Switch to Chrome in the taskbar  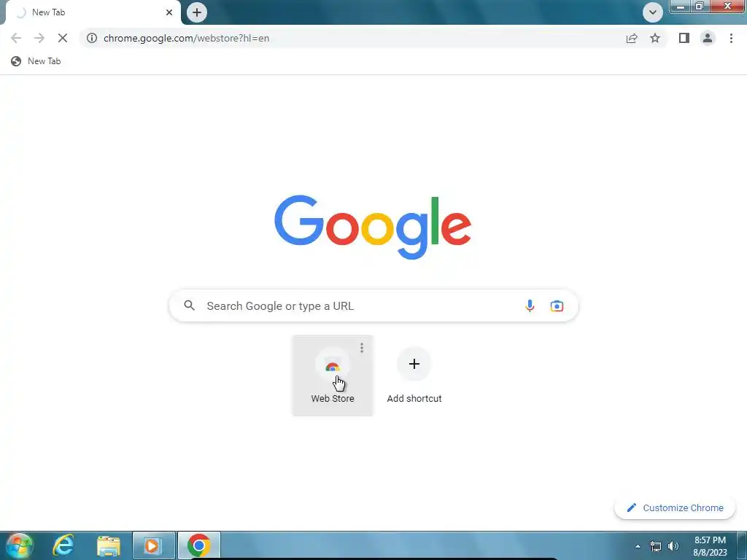(198, 545)
